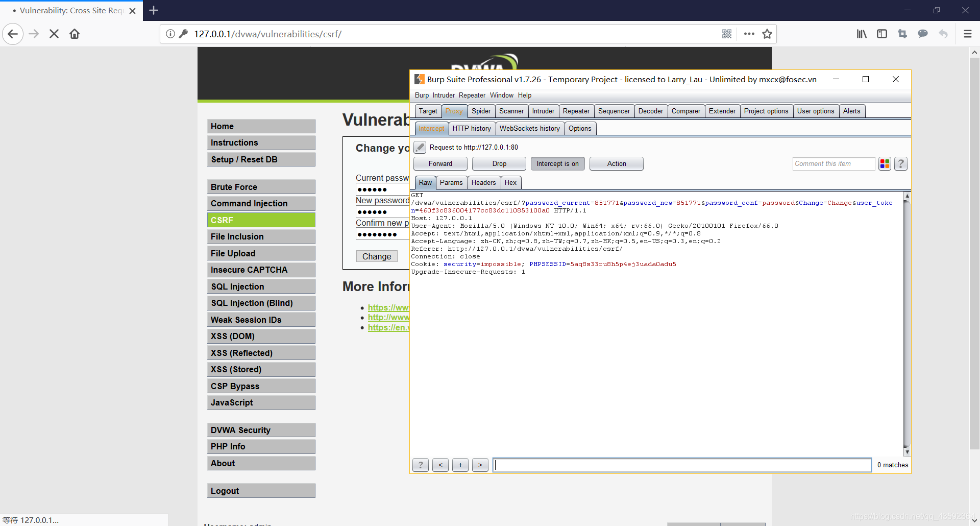Open User options tab

[x=816, y=111]
